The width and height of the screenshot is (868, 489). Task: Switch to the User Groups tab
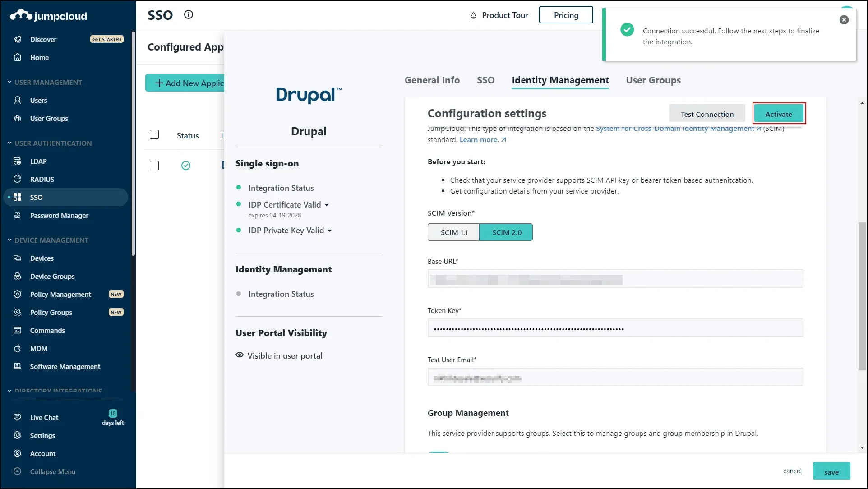pyautogui.click(x=653, y=80)
